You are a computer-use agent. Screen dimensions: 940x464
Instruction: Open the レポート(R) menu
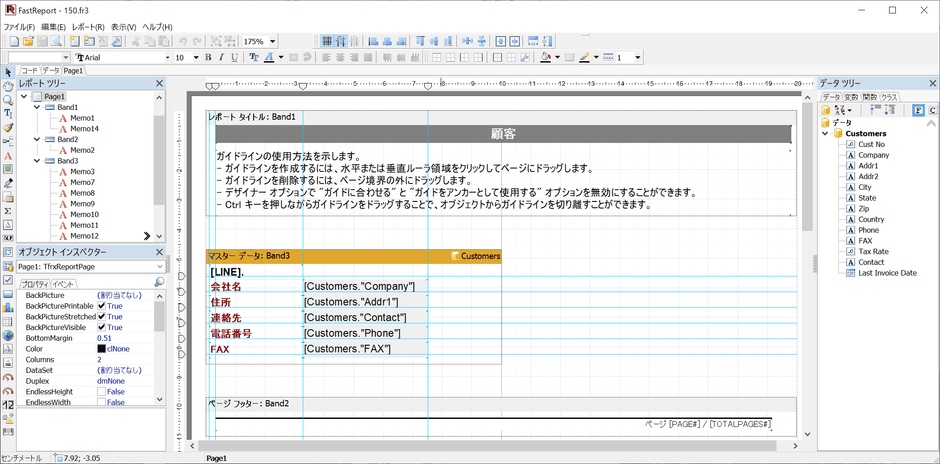coord(88,26)
